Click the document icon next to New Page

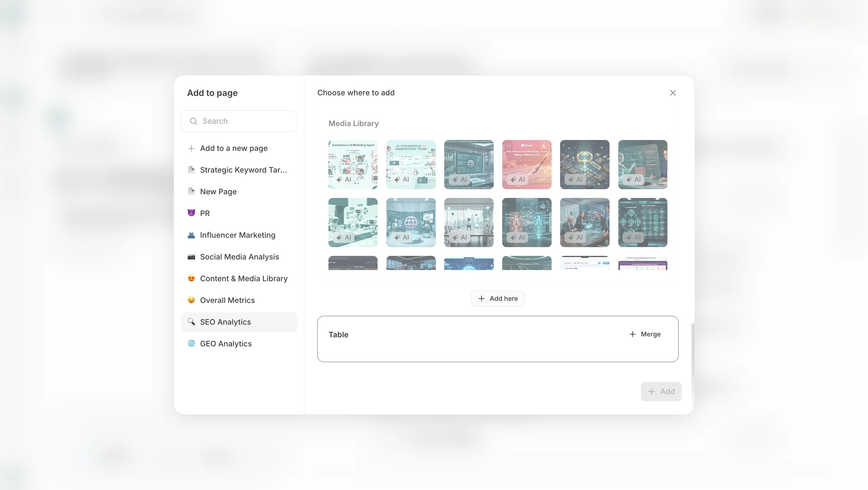tap(191, 191)
